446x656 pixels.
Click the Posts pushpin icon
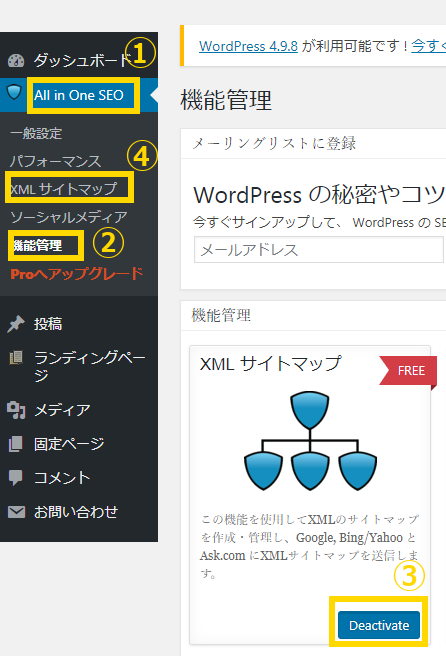tap(16, 324)
